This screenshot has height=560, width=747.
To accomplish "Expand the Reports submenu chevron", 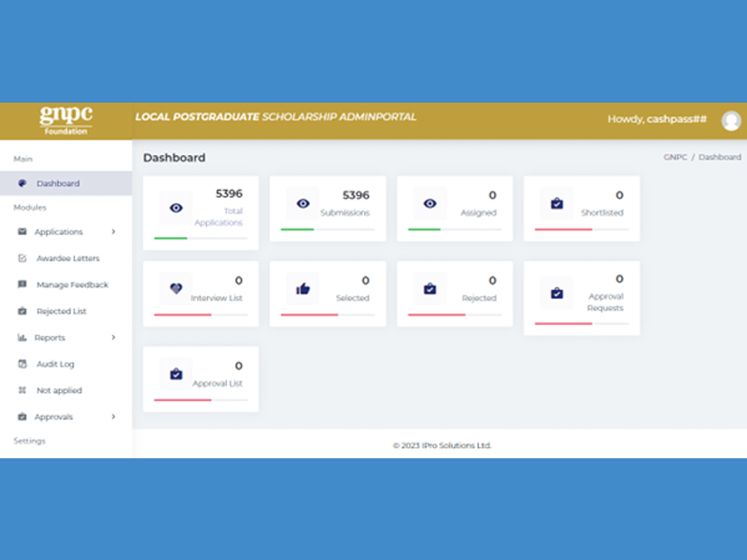I will 113,338.
